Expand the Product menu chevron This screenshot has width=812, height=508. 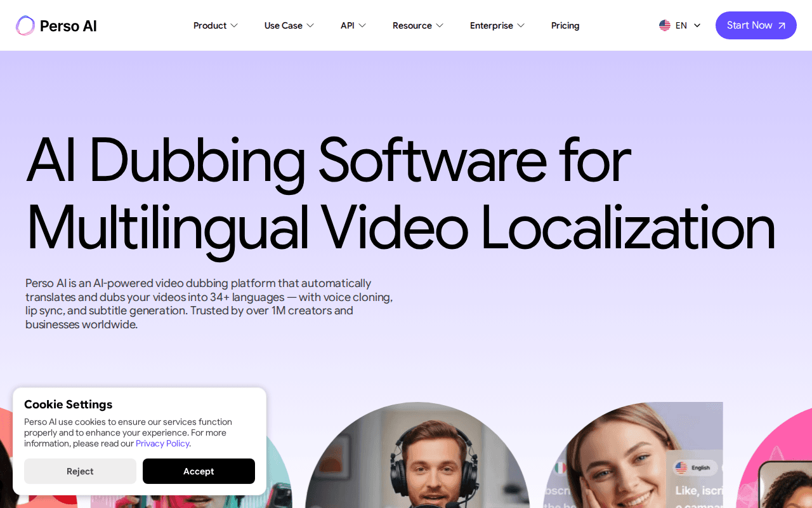click(x=234, y=25)
